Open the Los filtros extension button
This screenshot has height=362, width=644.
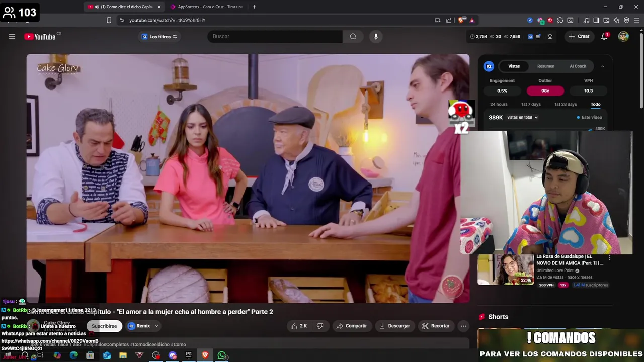(159, 36)
